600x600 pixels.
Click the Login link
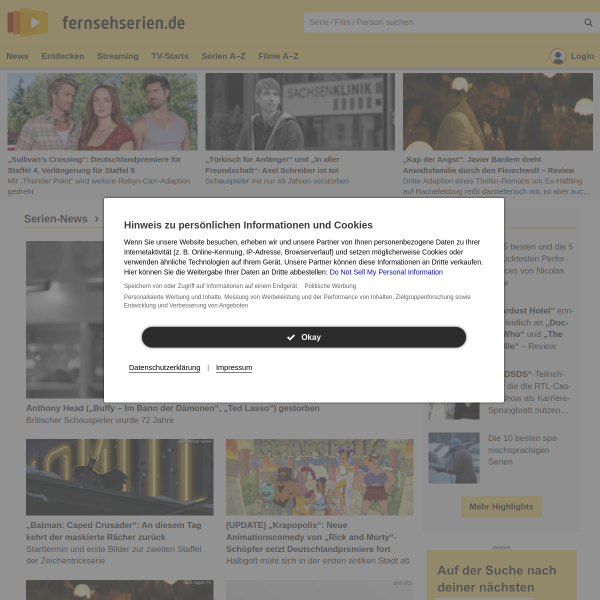click(582, 56)
